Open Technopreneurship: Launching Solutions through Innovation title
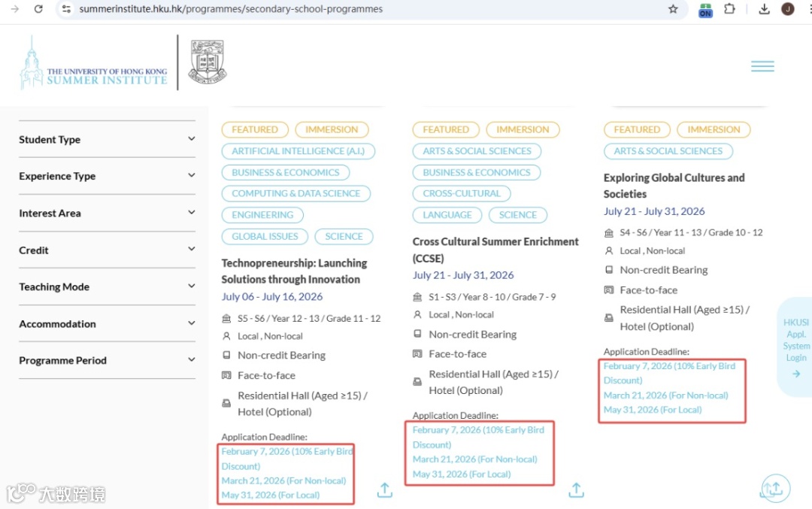 tap(294, 271)
